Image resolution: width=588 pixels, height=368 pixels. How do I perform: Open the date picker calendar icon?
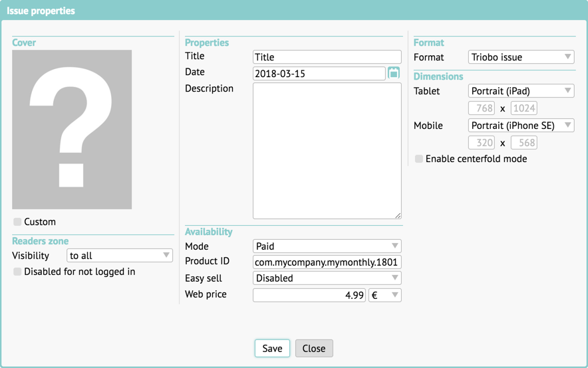click(x=393, y=72)
